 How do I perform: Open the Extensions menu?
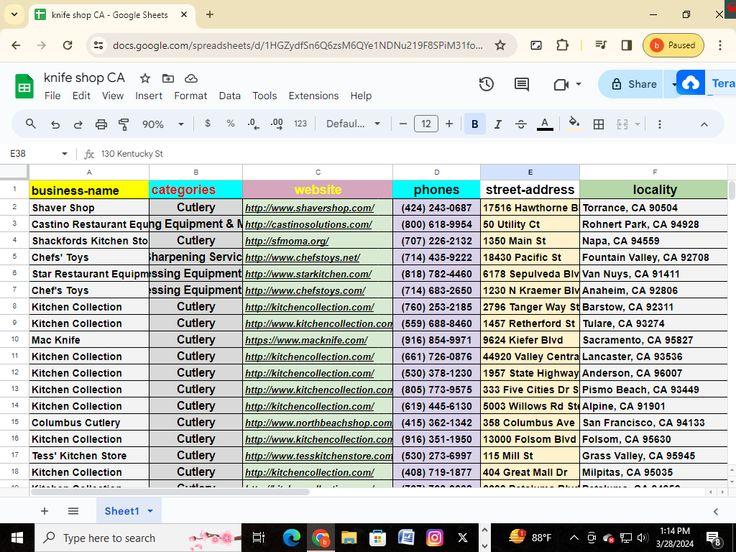[313, 96]
